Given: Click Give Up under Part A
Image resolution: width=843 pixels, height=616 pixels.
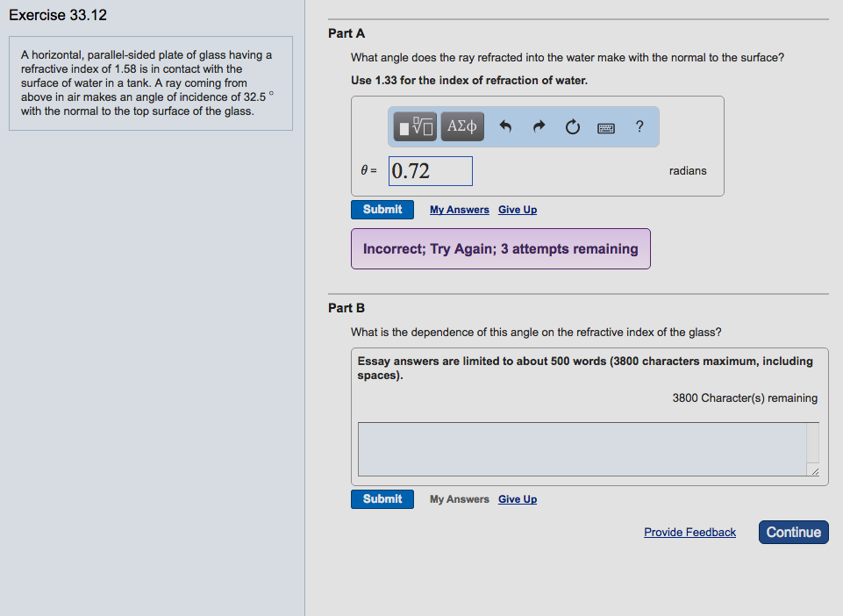Looking at the screenshot, I should pyautogui.click(x=518, y=210).
